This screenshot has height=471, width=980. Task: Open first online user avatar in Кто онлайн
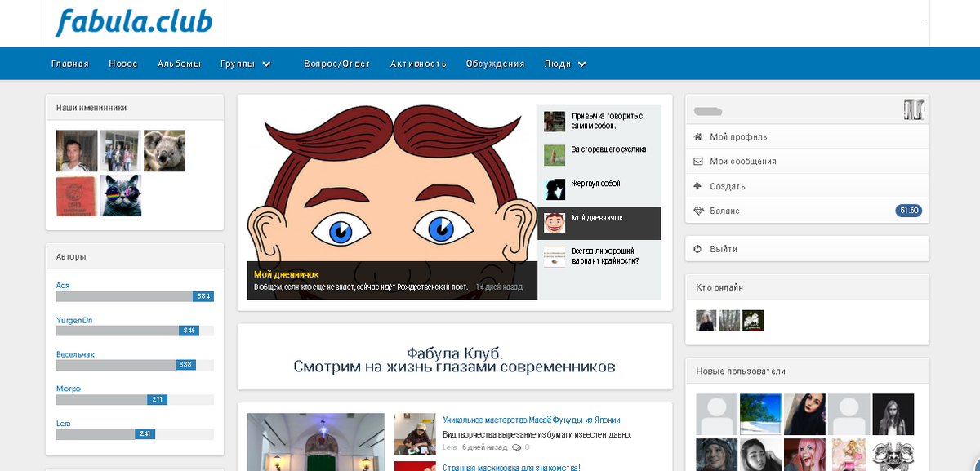pos(706,321)
